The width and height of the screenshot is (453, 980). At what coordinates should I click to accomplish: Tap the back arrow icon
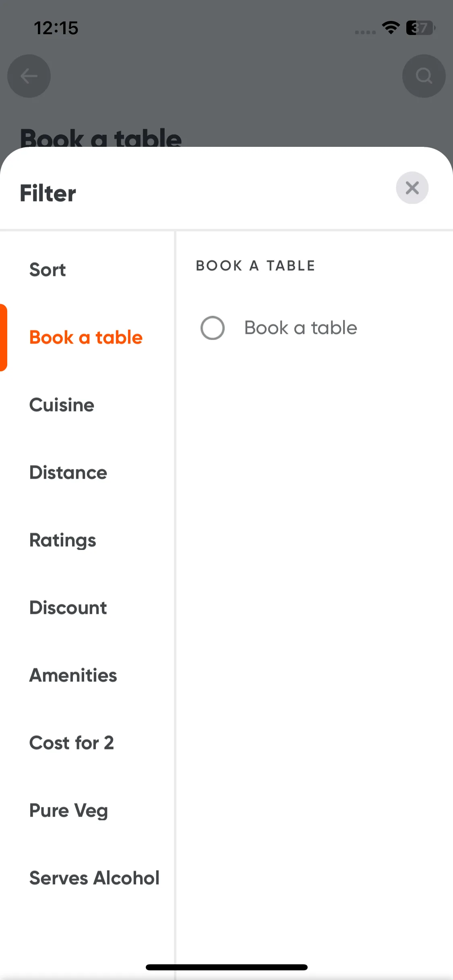pos(29,76)
